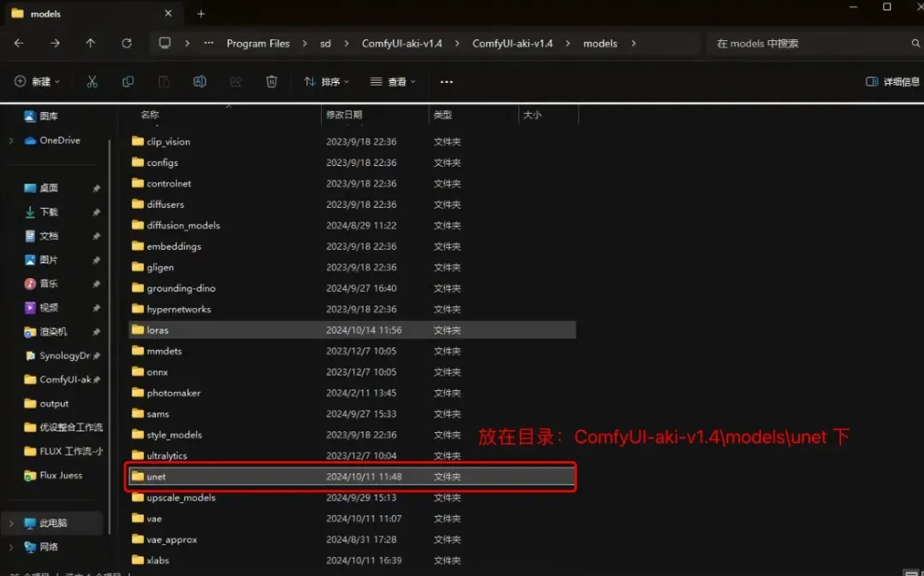The height and width of the screenshot is (576, 924).
Task: Expand chevron after sd breadcrumb
Action: (x=346, y=43)
